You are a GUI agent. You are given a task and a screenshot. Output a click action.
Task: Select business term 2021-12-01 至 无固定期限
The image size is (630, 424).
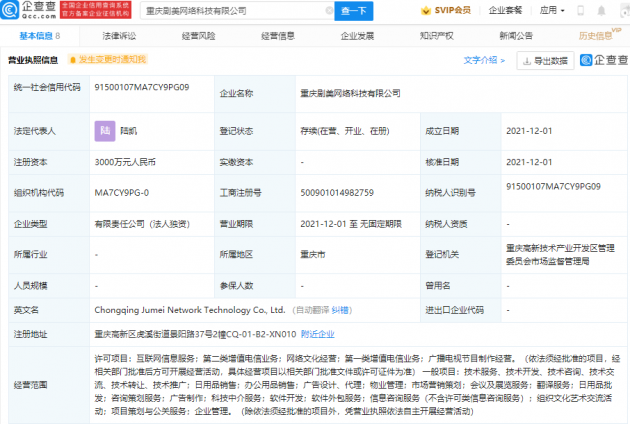(351, 224)
